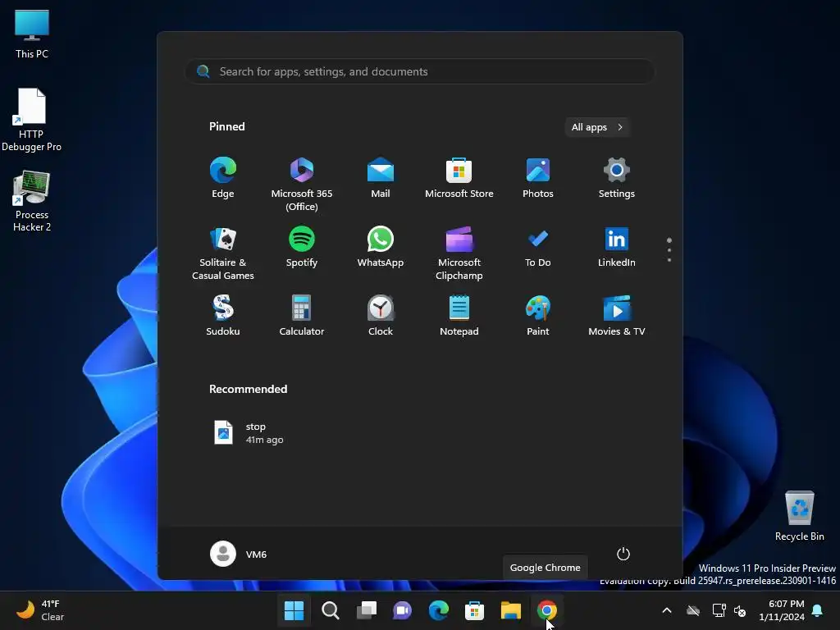Open the To Do app
The image size is (840, 630).
pos(538,247)
